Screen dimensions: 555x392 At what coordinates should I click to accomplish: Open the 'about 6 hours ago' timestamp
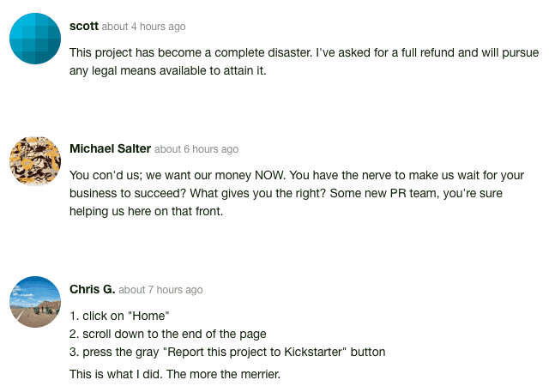[x=196, y=149]
